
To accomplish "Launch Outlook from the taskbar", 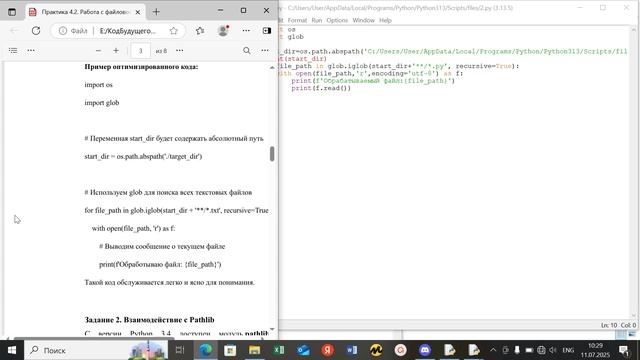I will tap(303, 350).
